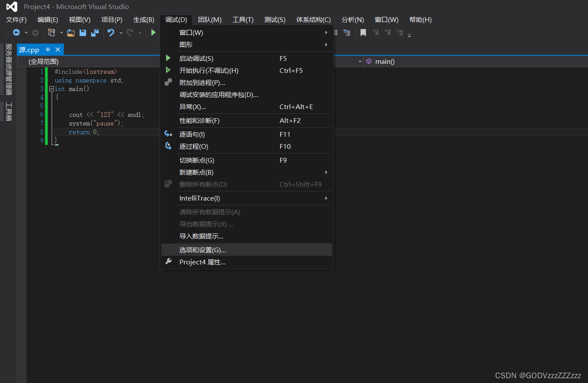Click the undo arrow icon
The width and height of the screenshot is (588, 383).
point(111,32)
